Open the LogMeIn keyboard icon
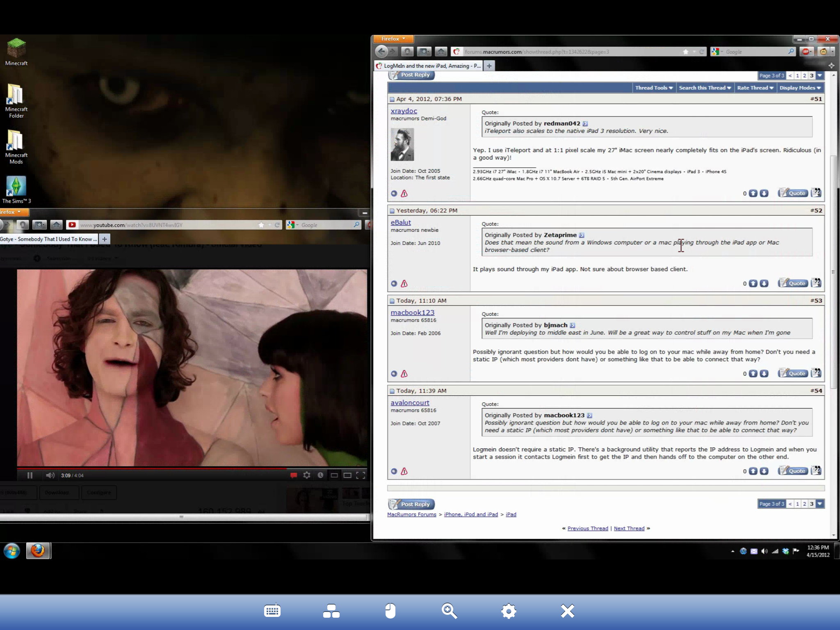The height and width of the screenshot is (630, 840). [272, 611]
